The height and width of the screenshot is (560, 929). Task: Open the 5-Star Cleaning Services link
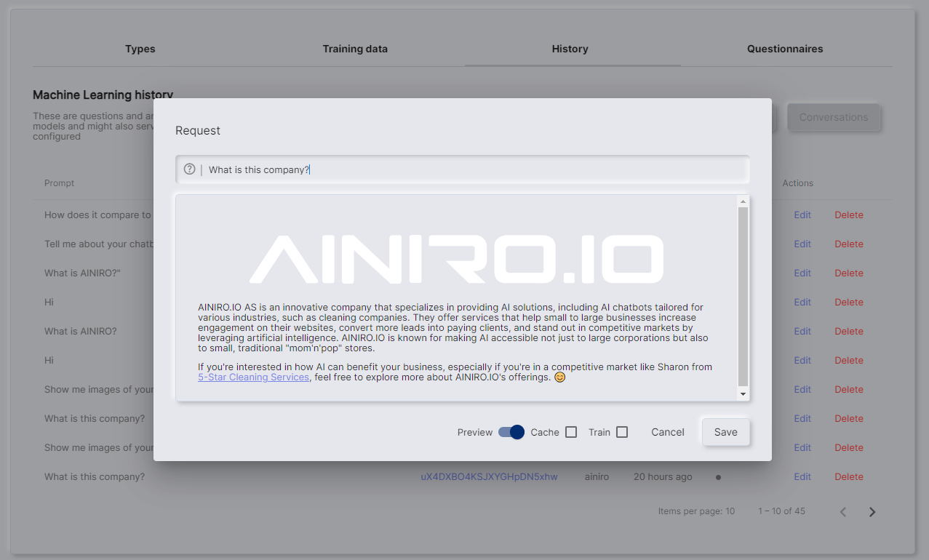[x=253, y=377]
